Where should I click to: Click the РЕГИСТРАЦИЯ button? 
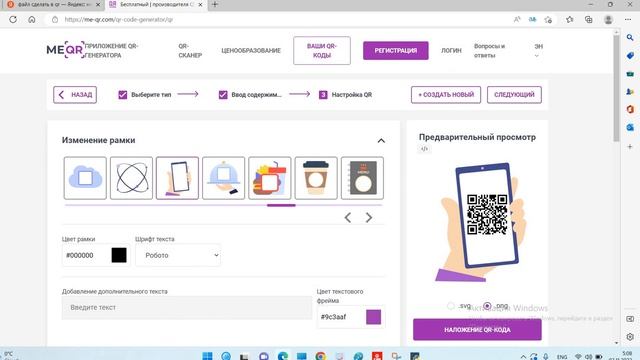pyautogui.click(x=396, y=51)
